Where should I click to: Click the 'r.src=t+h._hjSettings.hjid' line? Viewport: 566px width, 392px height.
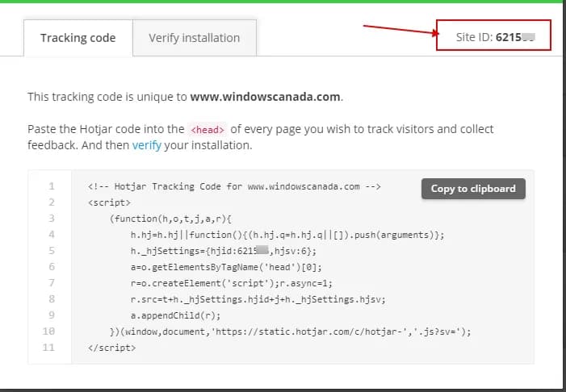258,299
